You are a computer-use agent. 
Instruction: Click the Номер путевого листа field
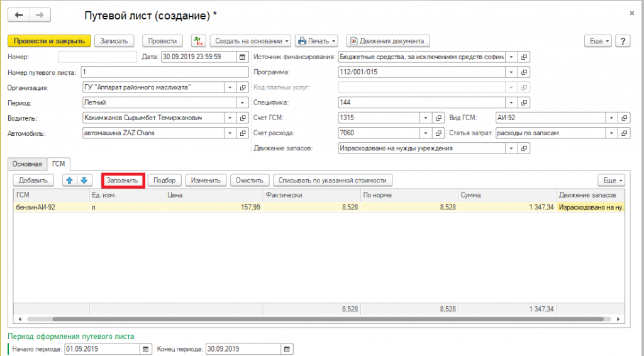tap(164, 72)
